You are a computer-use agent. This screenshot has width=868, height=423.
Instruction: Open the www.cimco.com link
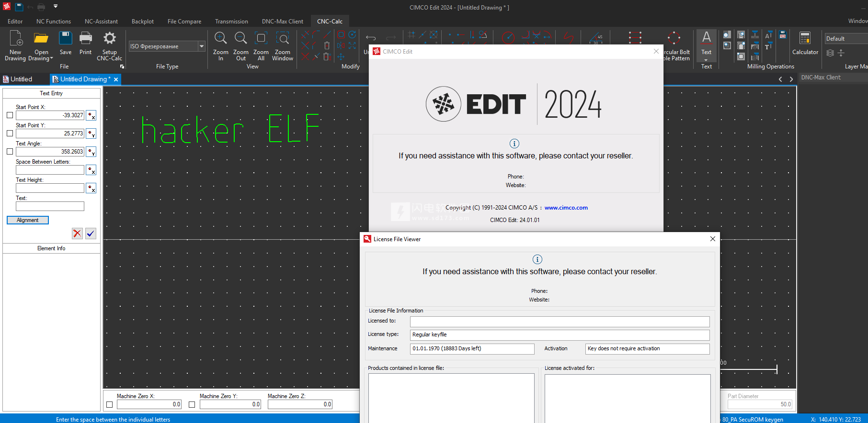[566, 208]
